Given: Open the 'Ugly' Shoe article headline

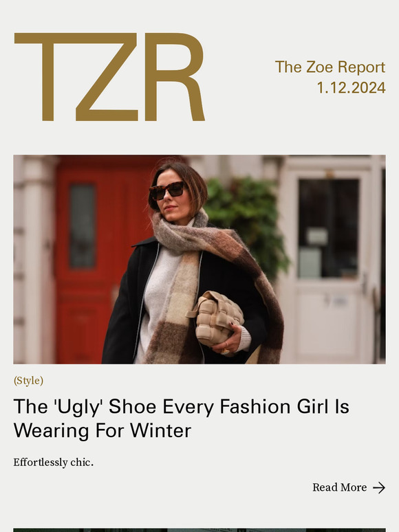Looking at the screenshot, I should tap(181, 419).
